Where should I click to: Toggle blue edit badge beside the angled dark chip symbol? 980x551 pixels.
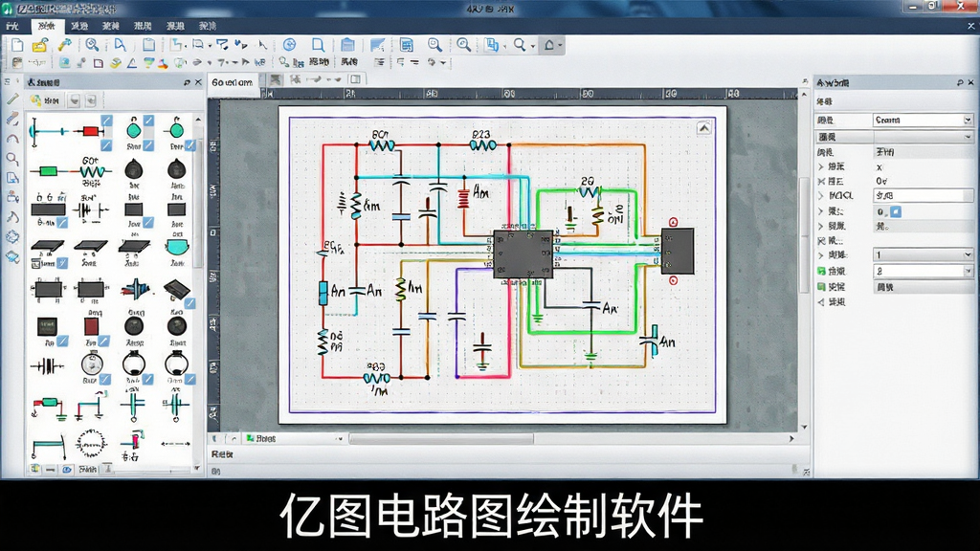pos(190,303)
